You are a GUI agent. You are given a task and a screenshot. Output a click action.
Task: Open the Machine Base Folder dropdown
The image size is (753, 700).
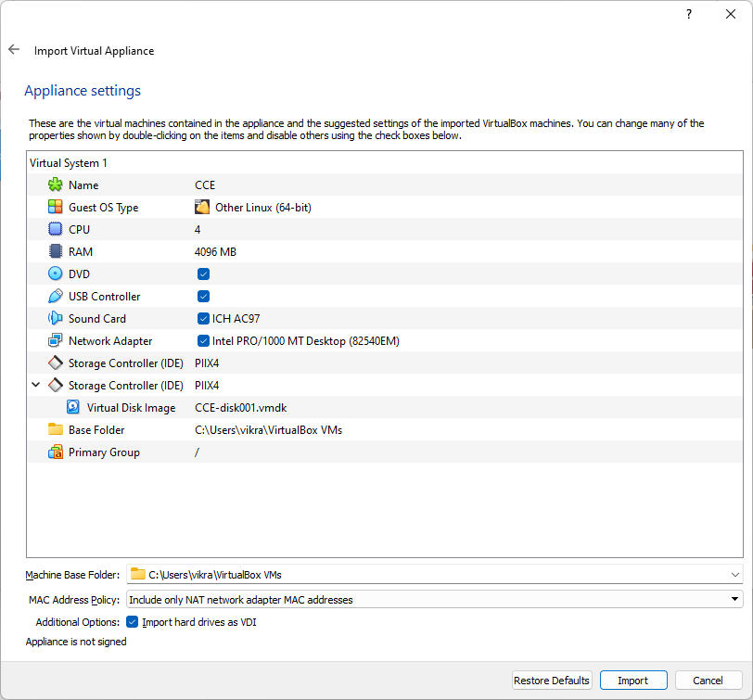coord(734,574)
